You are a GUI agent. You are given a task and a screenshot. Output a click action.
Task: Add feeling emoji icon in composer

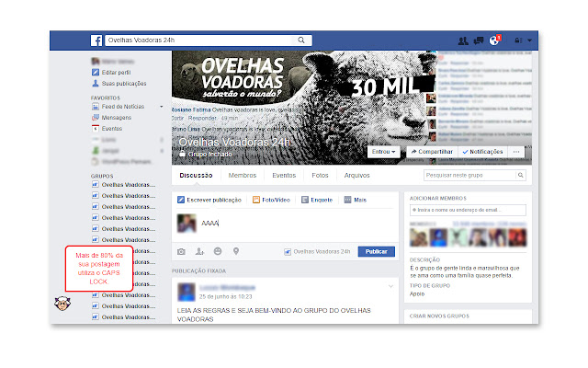(x=218, y=251)
